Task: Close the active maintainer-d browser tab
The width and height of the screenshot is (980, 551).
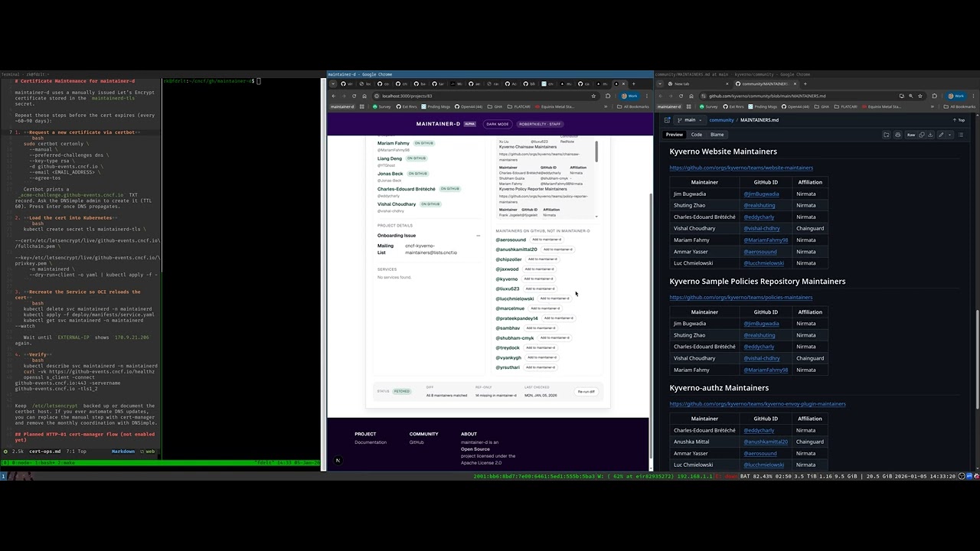Action: pyautogui.click(x=623, y=83)
